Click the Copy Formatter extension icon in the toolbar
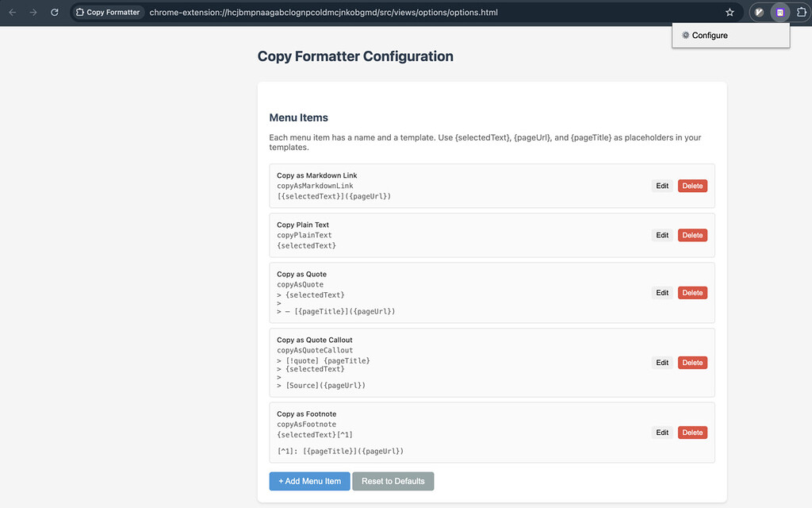The width and height of the screenshot is (812, 508). (x=780, y=12)
